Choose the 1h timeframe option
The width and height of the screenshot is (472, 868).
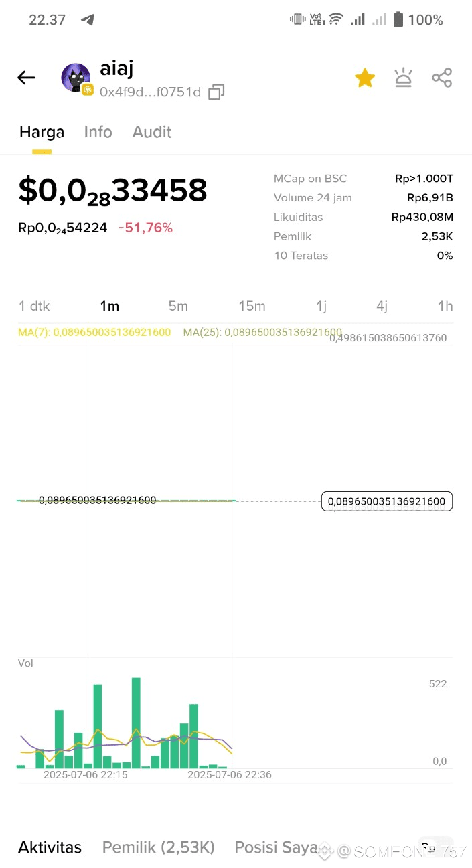445,306
